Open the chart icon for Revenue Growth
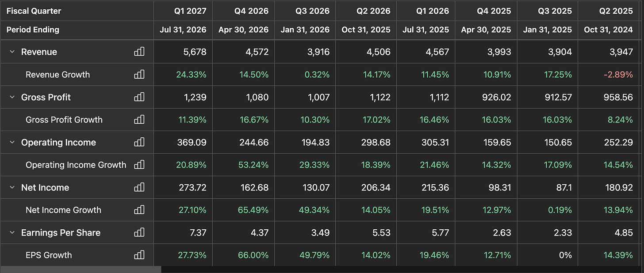This screenshot has width=644, height=273. pyautogui.click(x=139, y=74)
